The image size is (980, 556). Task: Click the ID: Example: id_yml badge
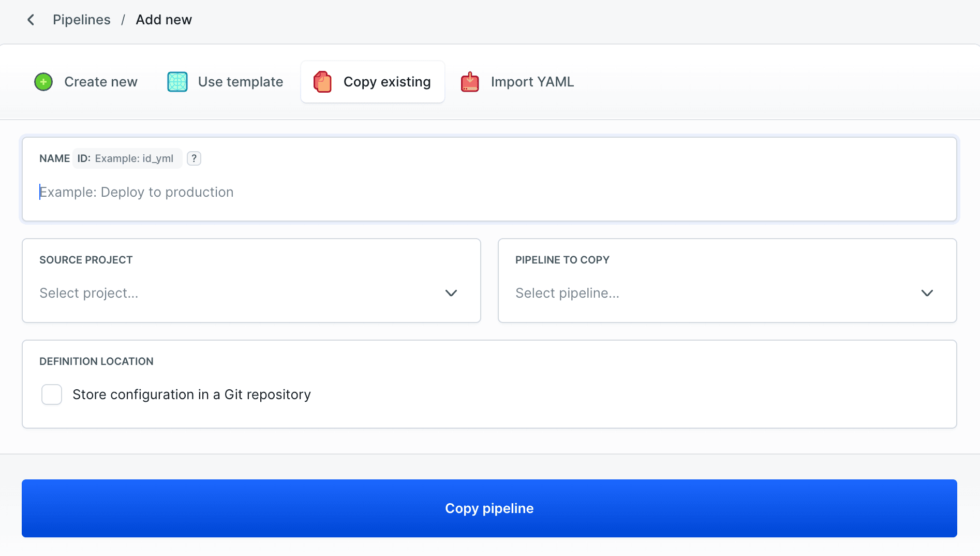[x=127, y=158]
